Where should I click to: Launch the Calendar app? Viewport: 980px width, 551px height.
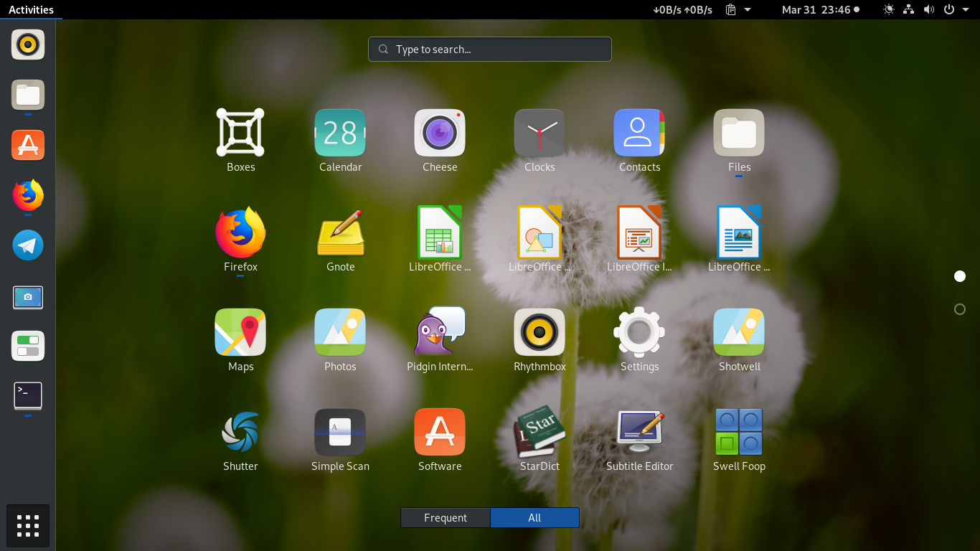340,133
